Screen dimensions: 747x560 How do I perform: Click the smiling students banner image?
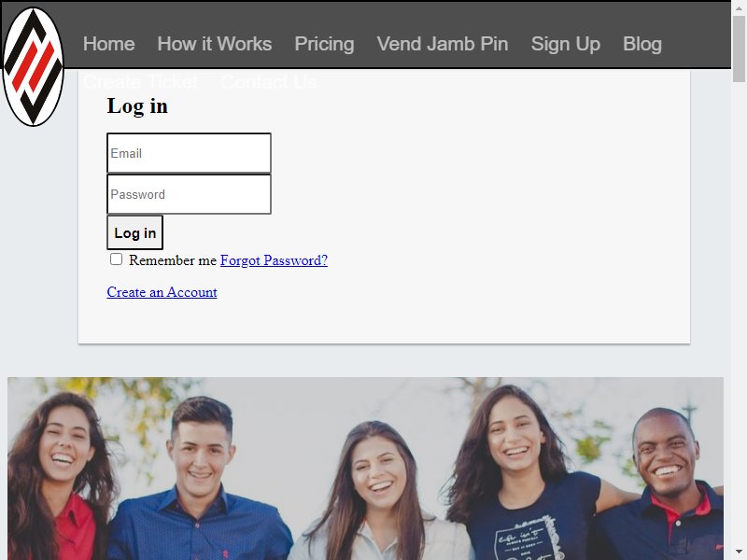365,469
